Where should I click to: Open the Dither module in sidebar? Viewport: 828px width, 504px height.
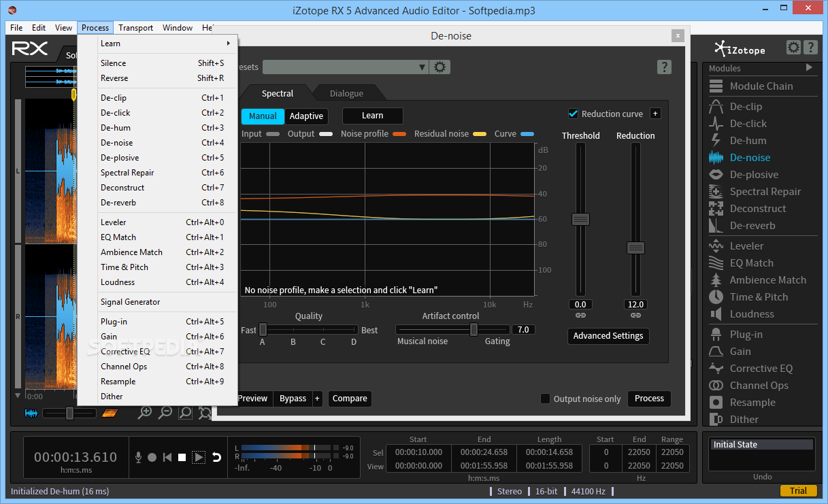(733, 420)
